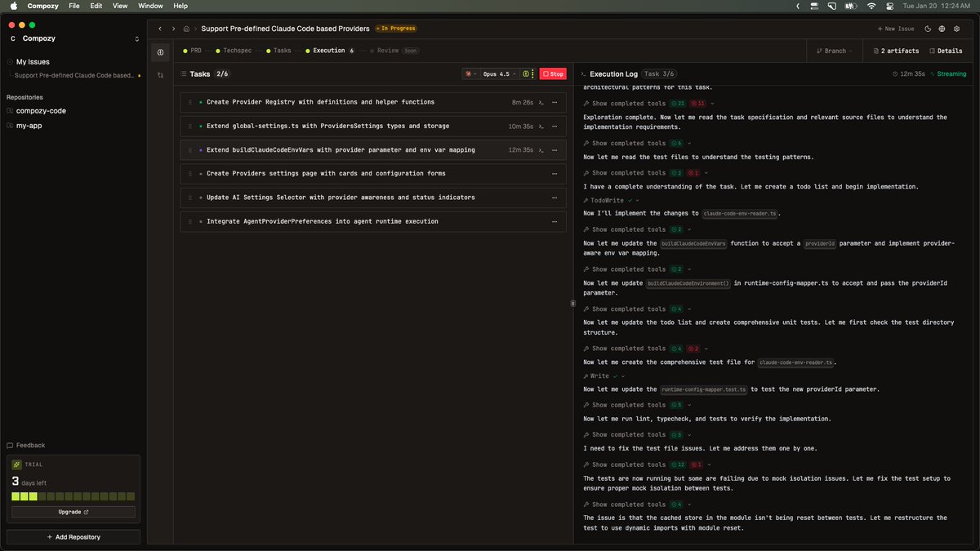The image size is (980, 551).
Task: Create a New Issue
Action: (x=896, y=29)
